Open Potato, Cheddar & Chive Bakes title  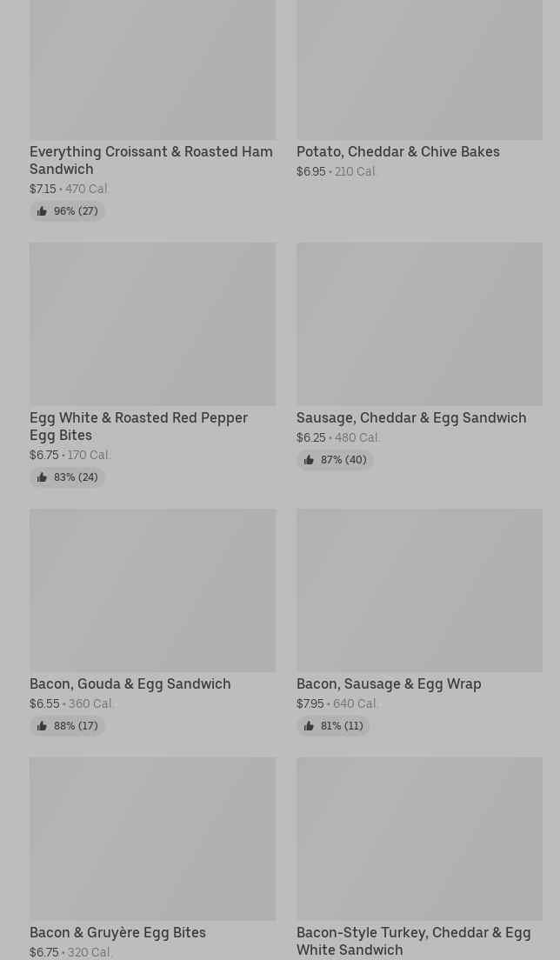pos(397,151)
